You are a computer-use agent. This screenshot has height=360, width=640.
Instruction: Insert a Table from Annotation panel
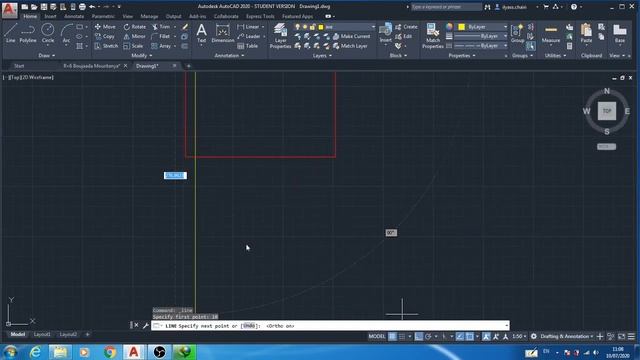[x=248, y=46]
